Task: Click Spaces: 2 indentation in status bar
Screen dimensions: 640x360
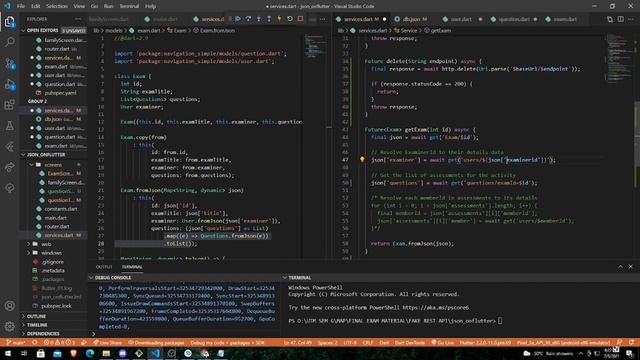Action: coord(328,343)
